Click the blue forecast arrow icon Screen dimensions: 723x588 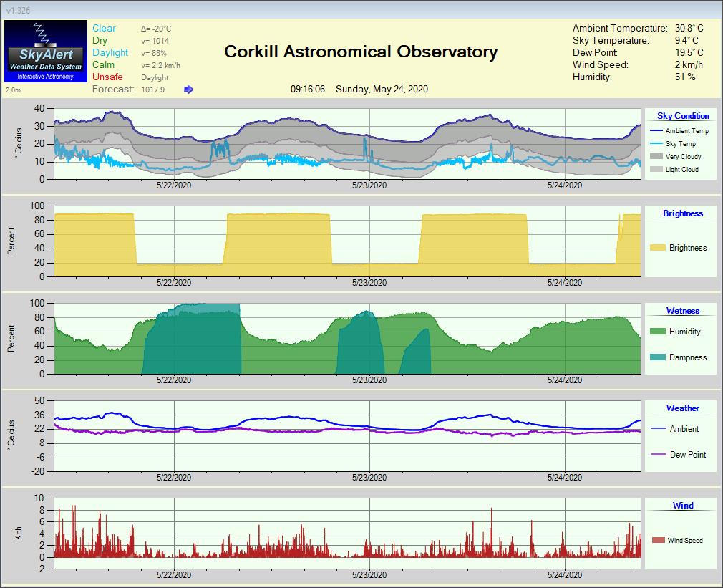pos(188,90)
